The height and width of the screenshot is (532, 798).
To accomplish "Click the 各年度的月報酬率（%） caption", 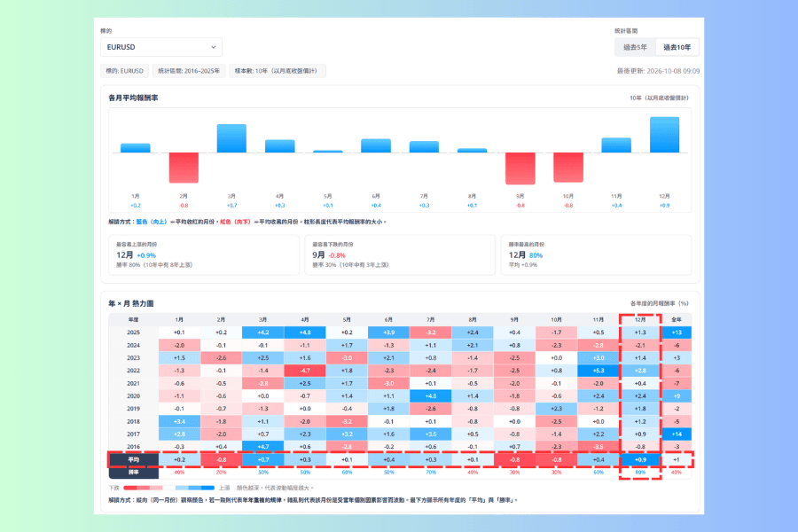I will pos(660,303).
